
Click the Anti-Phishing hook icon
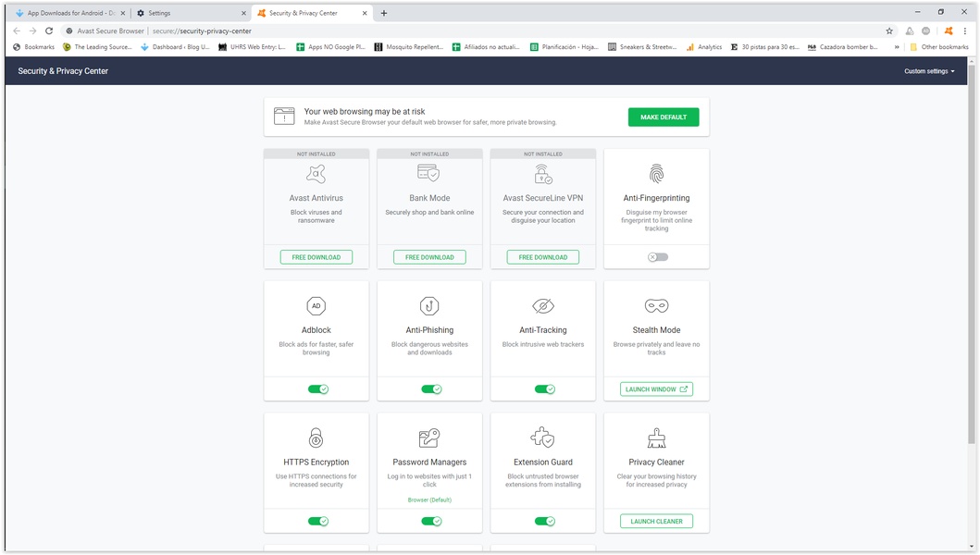pyautogui.click(x=429, y=304)
